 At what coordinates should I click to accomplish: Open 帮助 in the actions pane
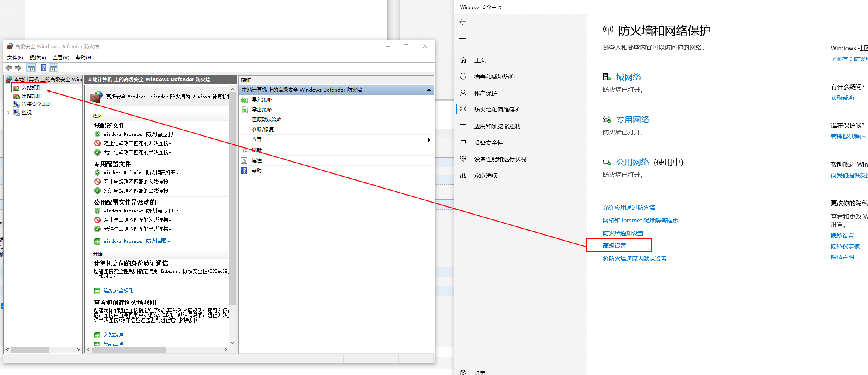pyautogui.click(x=256, y=171)
